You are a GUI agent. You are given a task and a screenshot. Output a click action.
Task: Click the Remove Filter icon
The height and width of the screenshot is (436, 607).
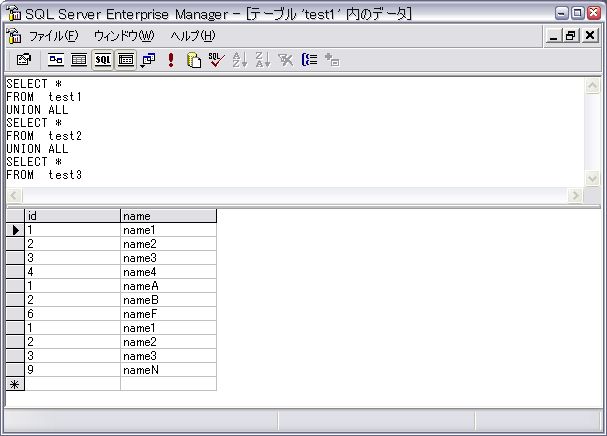[x=286, y=60]
